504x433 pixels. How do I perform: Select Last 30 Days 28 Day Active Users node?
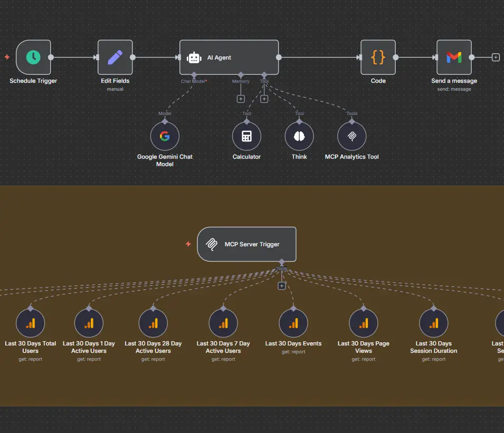[153, 323]
